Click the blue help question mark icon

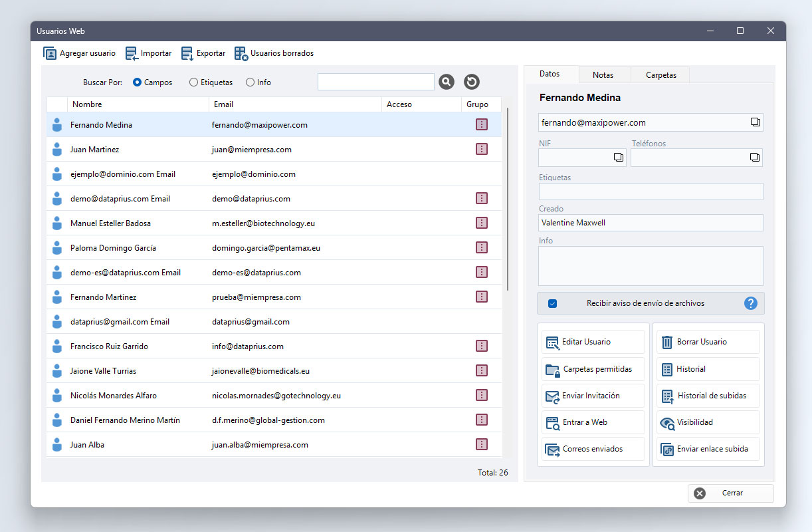[751, 303]
